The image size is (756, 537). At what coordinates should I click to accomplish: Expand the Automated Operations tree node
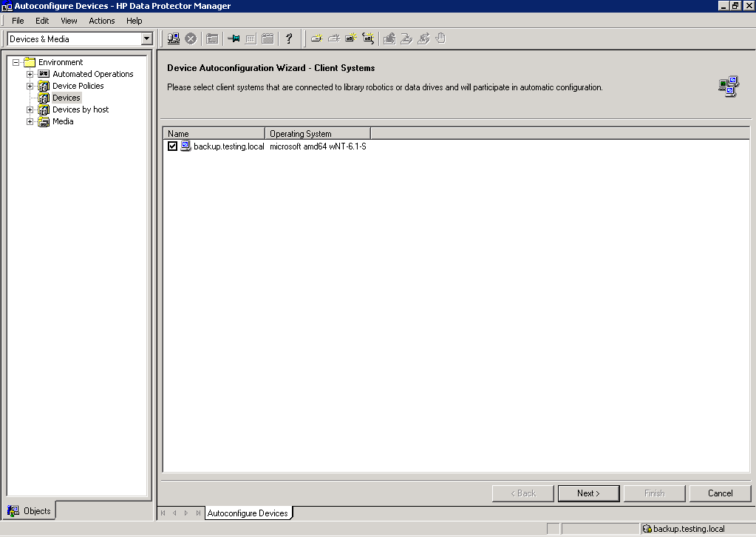point(30,74)
